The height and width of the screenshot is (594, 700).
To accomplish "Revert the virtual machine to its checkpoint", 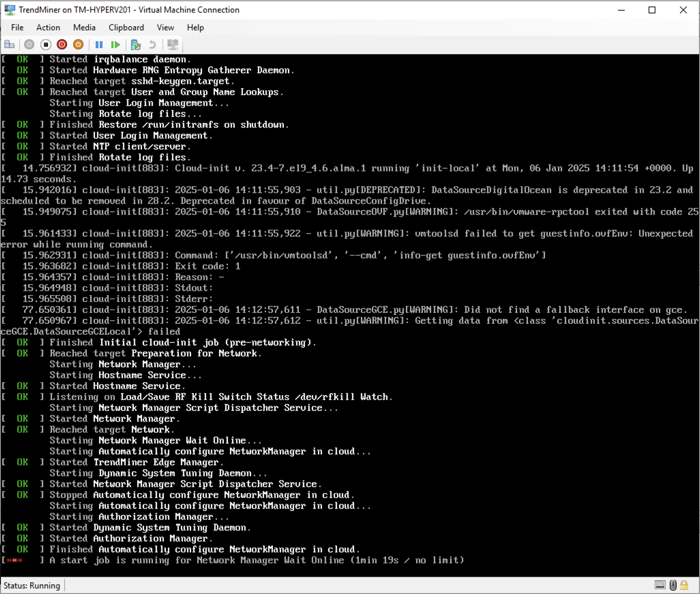I will point(152,44).
